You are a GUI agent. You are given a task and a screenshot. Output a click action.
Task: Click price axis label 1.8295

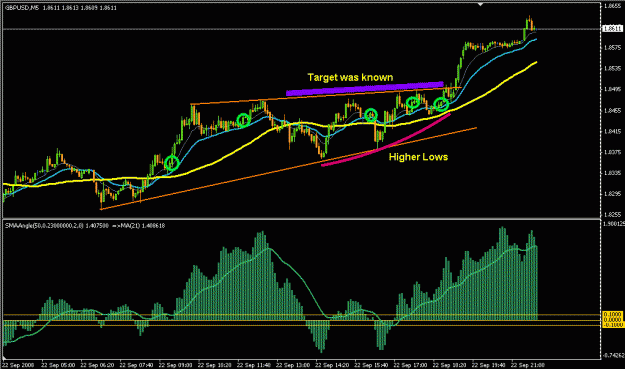click(x=612, y=194)
